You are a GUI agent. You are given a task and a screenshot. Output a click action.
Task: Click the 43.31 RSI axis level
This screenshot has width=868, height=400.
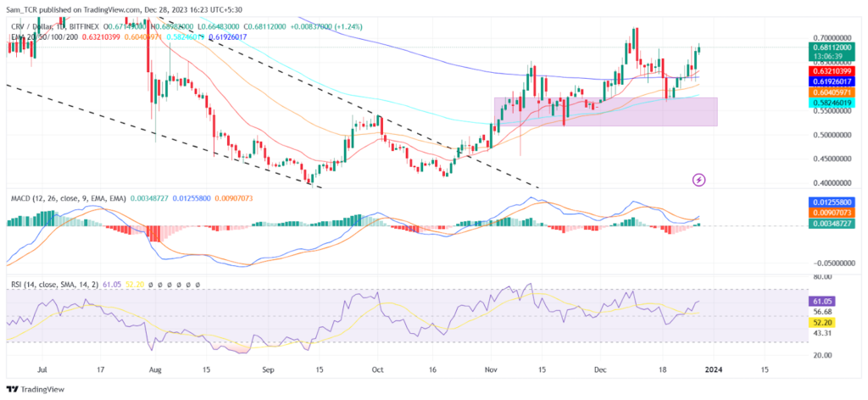(x=822, y=333)
